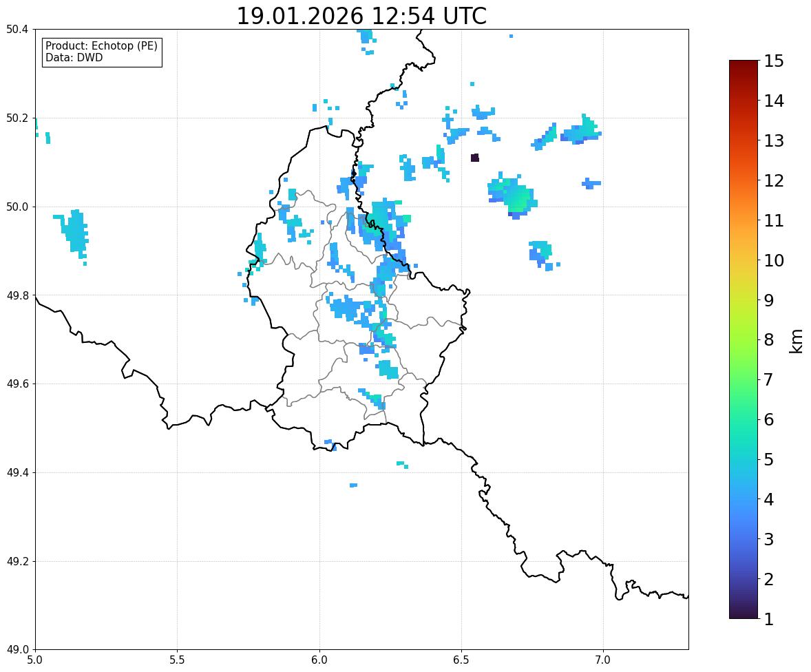The width and height of the screenshot is (811, 672).
Task: Click the colorbar 'km' unit label
Action: (x=797, y=341)
